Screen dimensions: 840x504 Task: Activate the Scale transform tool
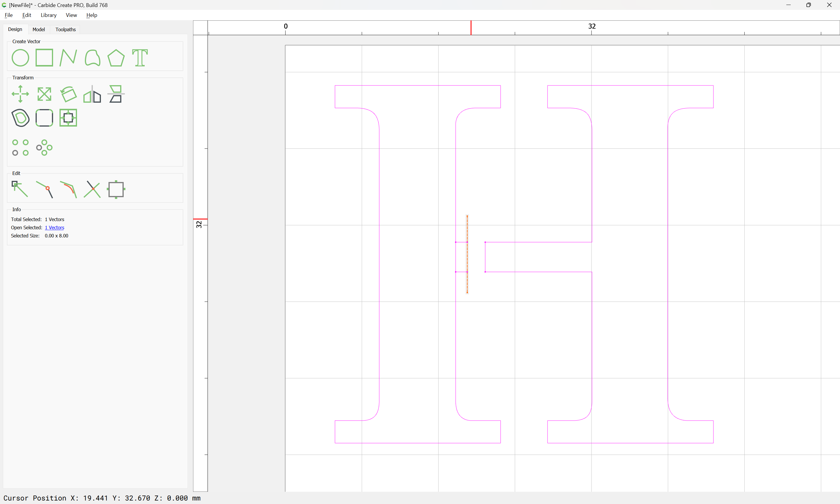point(44,94)
